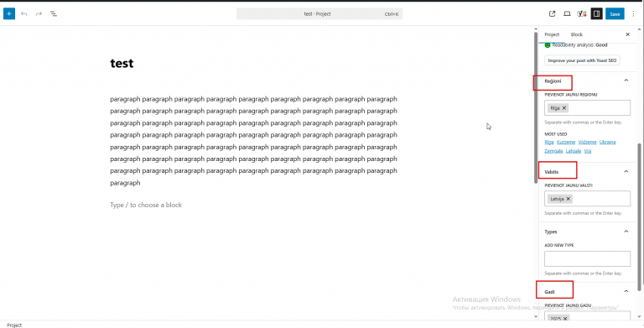Viewport: 644px width, 328px height.
Task: Collapse the Gadi panel
Action: (626, 291)
